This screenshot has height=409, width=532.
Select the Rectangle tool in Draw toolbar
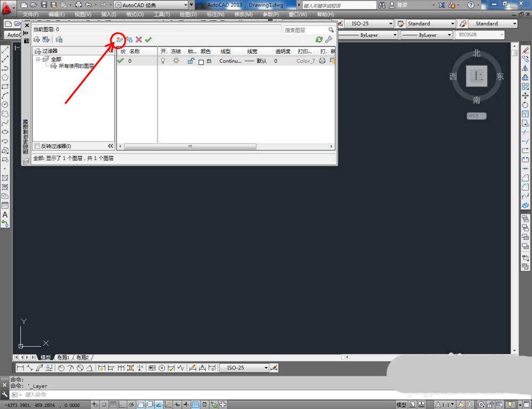point(5,87)
